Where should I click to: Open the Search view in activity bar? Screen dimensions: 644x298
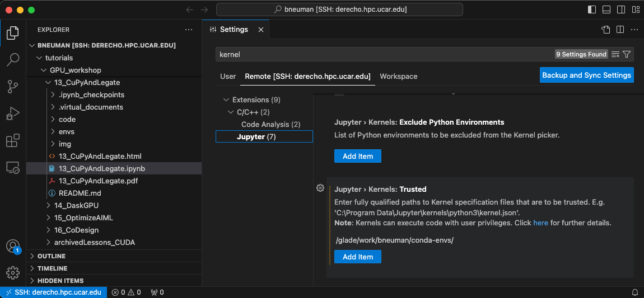point(13,60)
